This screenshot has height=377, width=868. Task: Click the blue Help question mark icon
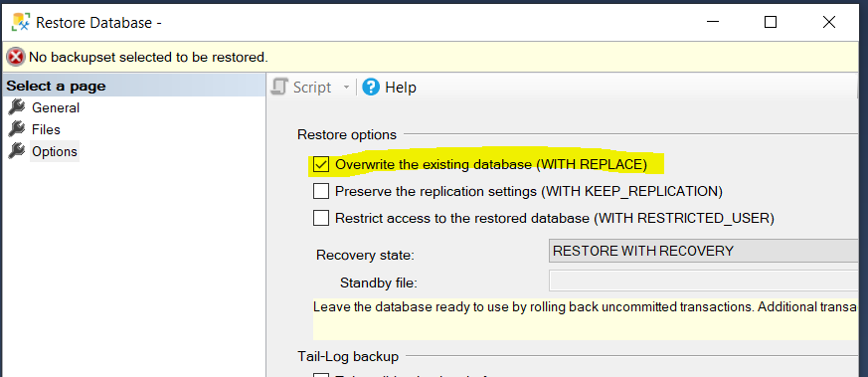click(x=371, y=87)
